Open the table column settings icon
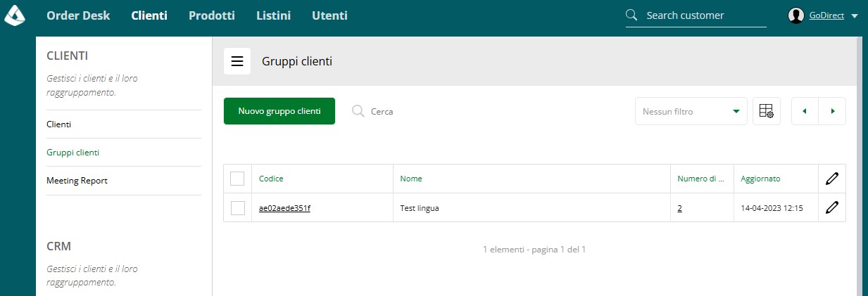The width and height of the screenshot is (868, 296). 767,111
